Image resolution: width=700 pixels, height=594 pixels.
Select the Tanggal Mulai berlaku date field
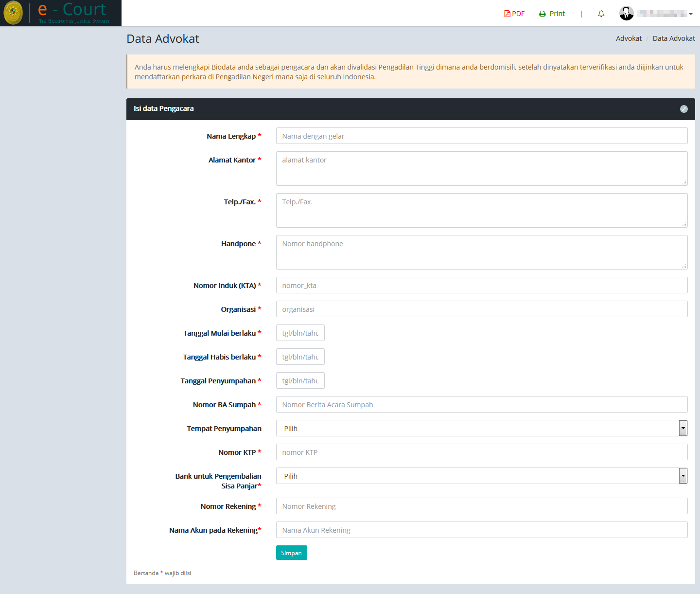(300, 333)
